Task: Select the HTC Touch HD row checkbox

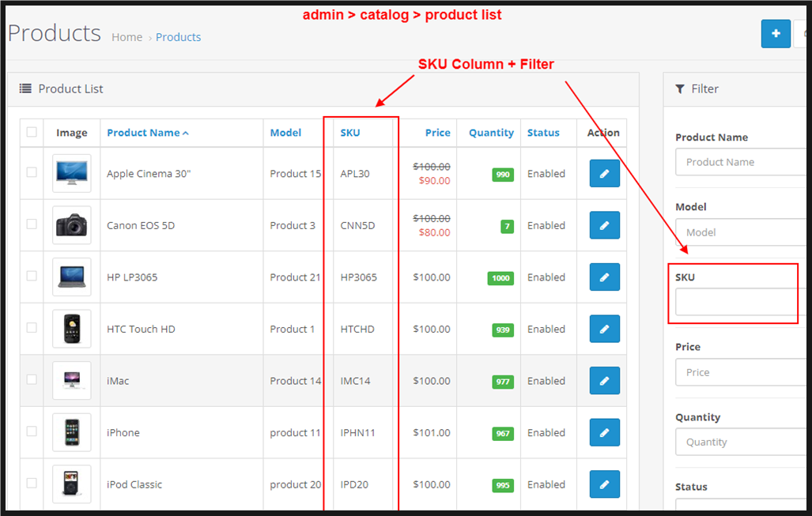Action: (32, 328)
